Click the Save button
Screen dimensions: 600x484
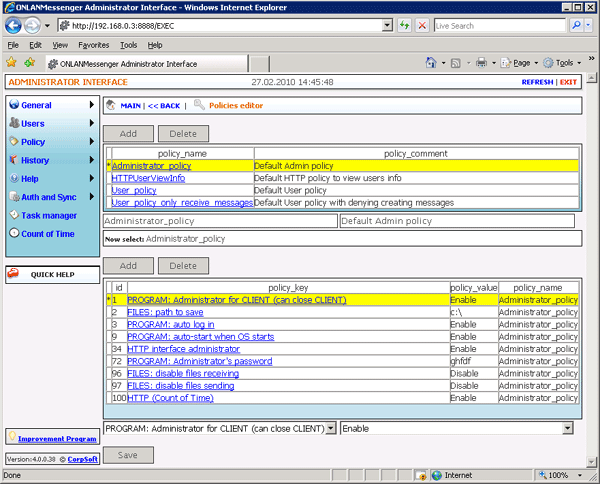pyautogui.click(x=128, y=455)
